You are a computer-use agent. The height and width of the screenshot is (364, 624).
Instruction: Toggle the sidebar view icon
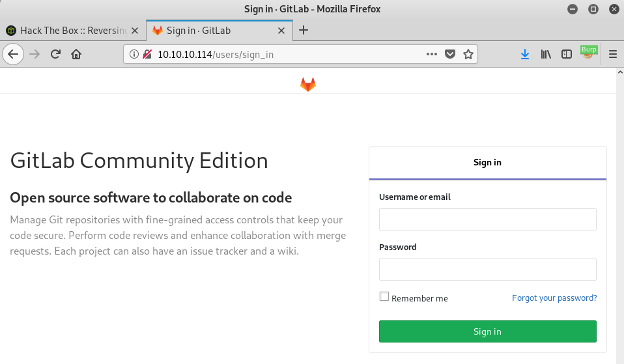(567, 54)
